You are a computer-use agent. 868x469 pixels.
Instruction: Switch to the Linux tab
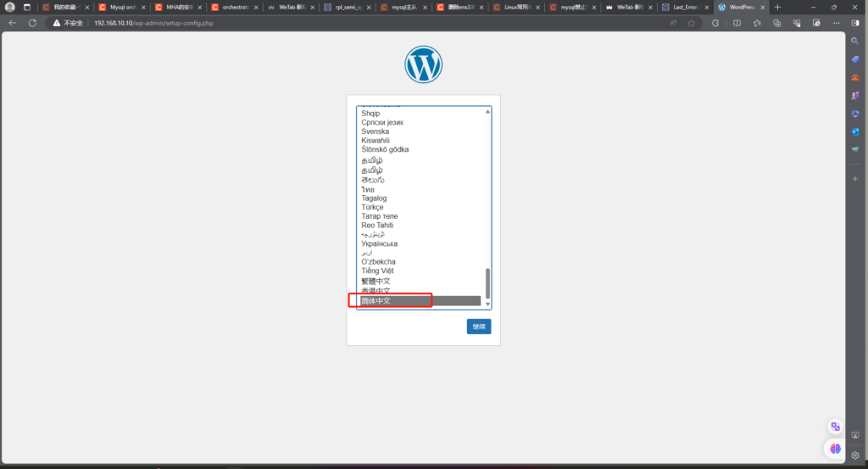tap(516, 7)
